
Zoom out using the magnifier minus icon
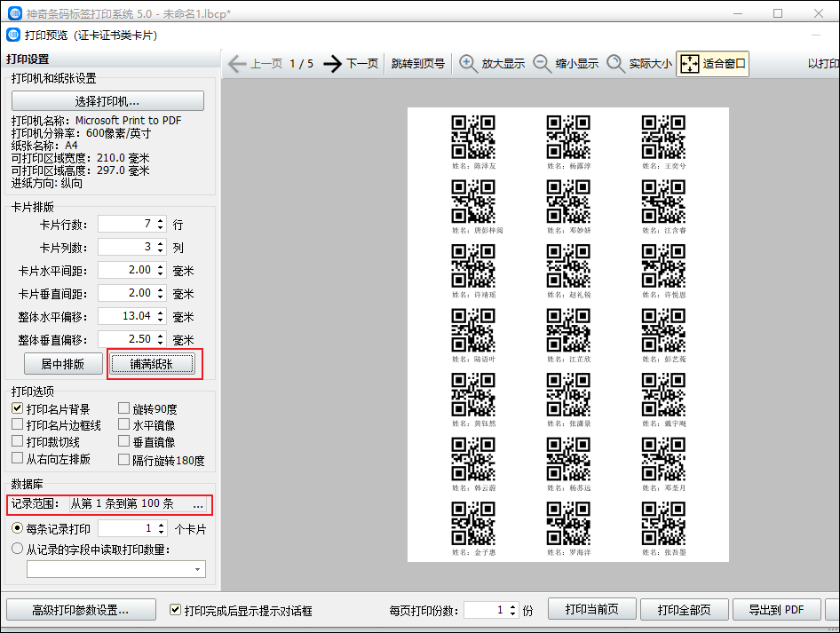click(542, 64)
